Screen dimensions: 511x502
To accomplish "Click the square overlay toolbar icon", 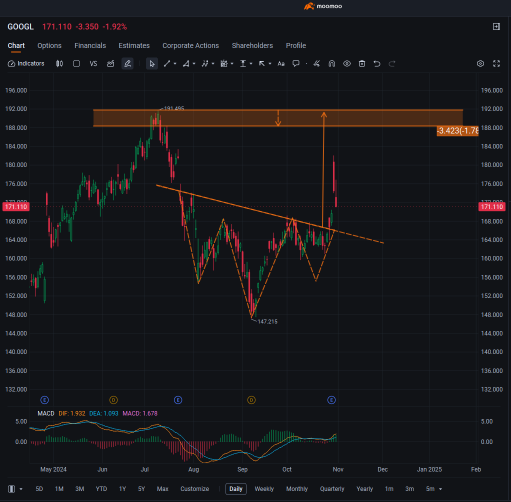I will pos(76,64).
